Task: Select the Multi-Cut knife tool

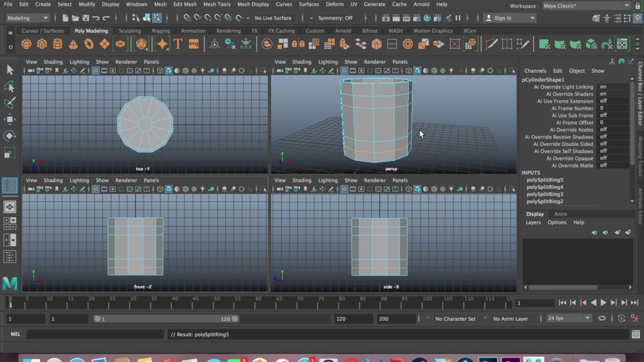Action: coord(491,44)
